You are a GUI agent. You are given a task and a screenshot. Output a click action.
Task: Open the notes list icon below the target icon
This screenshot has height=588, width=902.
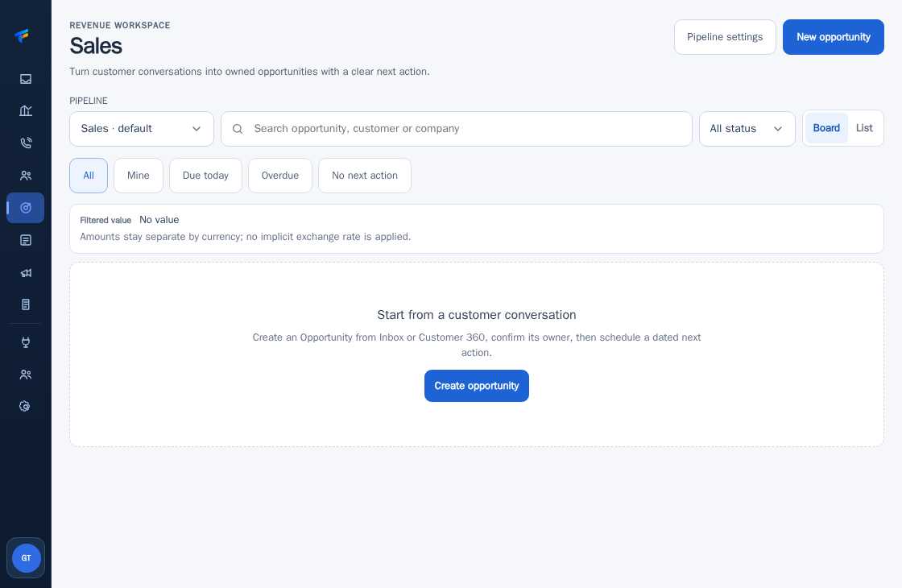click(25, 240)
